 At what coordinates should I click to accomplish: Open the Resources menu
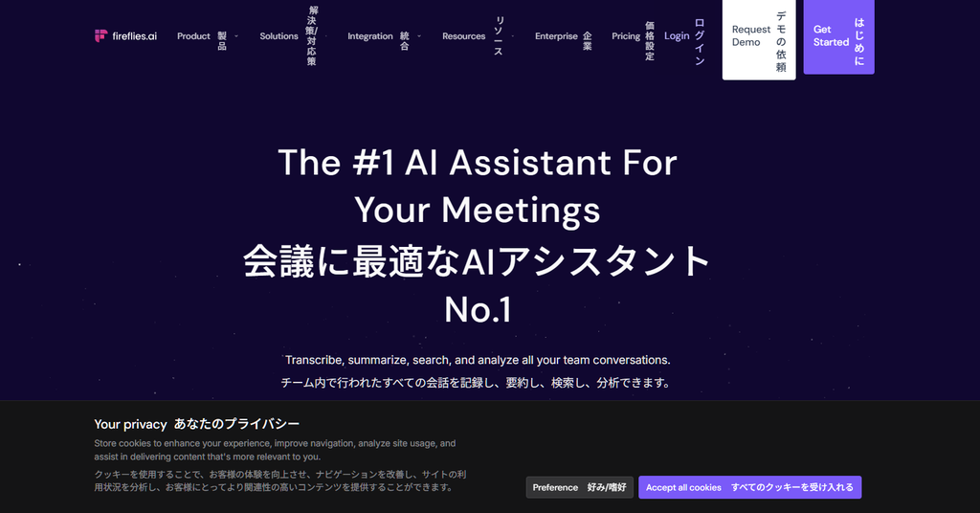click(x=473, y=36)
